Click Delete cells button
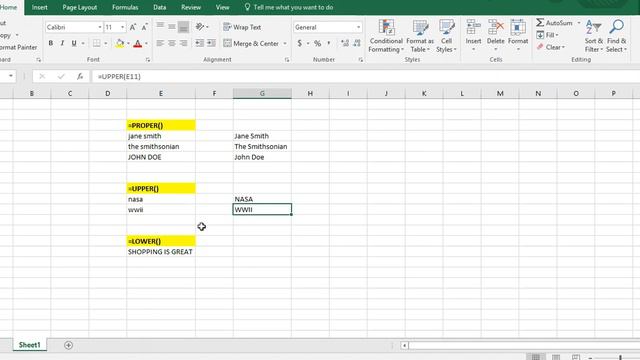 point(496,36)
